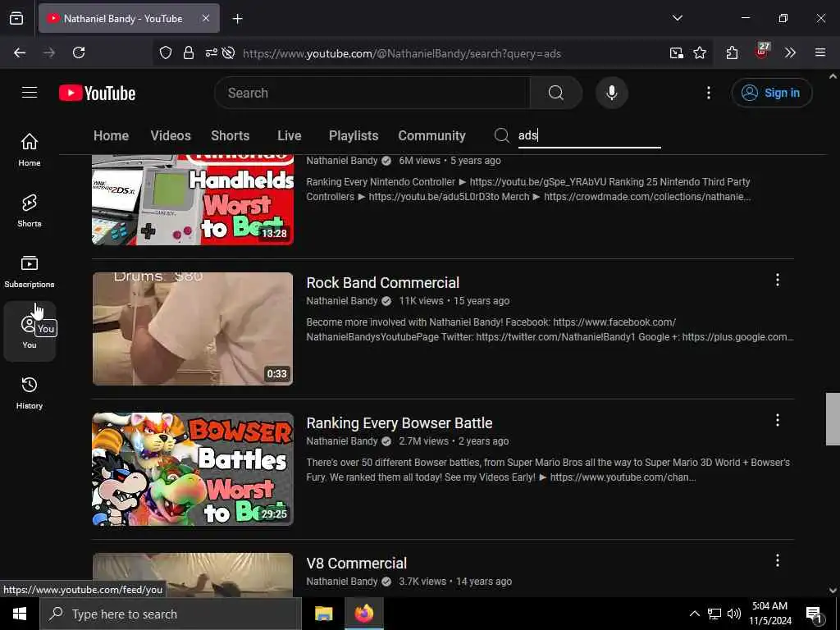Open options menu for Ranking Every Bowser Battle
Image resolution: width=840 pixels, height=630 pixels.
pyautogui.click(x=778, y=420)
